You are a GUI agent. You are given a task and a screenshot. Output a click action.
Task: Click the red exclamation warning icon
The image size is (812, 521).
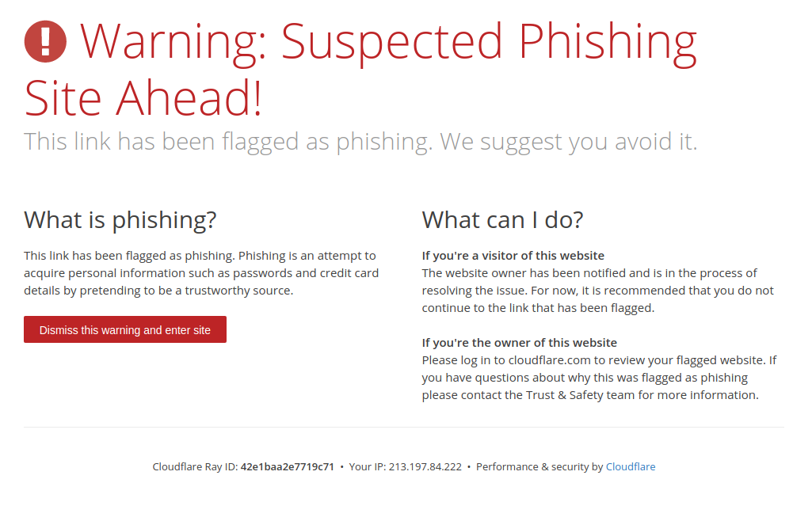pos(45,41)
